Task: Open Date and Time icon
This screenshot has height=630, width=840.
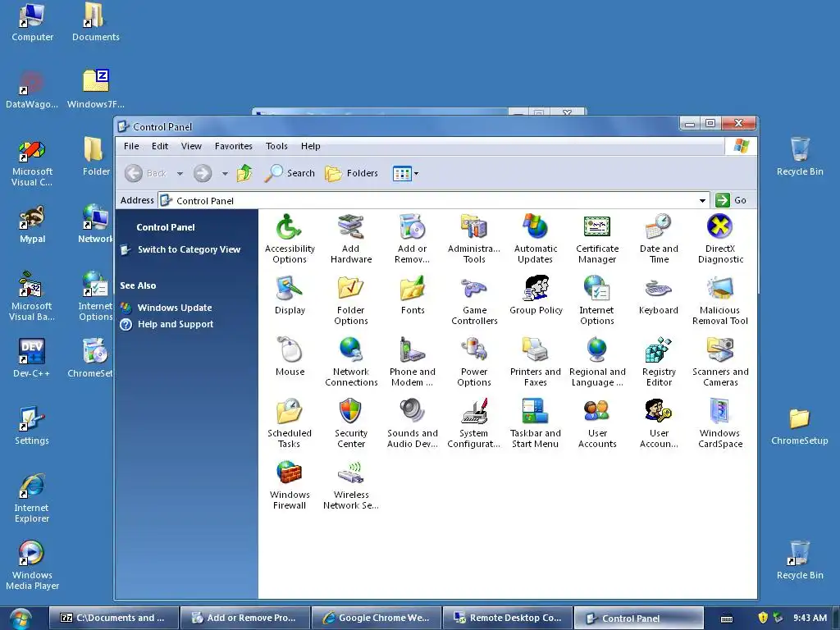Action: click(x=659, y=239)
